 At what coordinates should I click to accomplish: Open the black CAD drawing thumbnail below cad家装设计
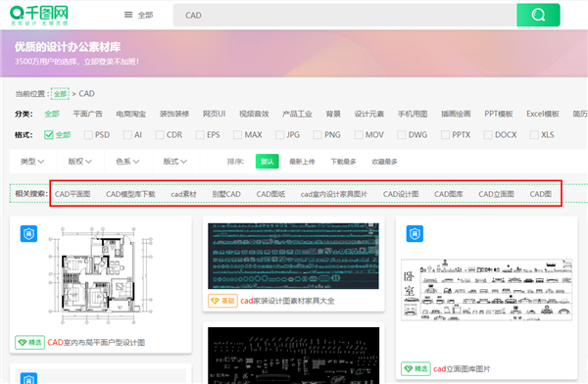pos(294,356)
